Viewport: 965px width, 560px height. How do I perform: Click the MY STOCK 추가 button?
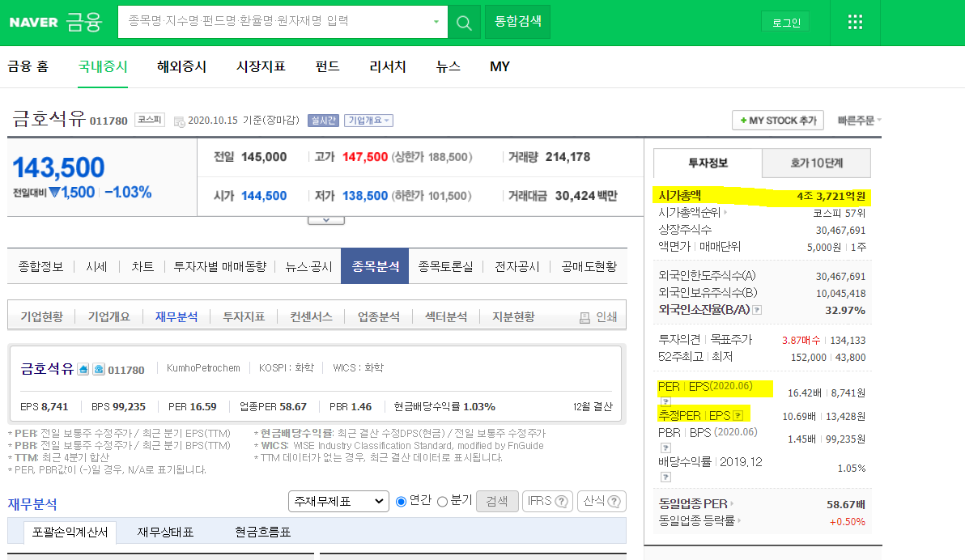pyautogui.click(x=779, y=121)
